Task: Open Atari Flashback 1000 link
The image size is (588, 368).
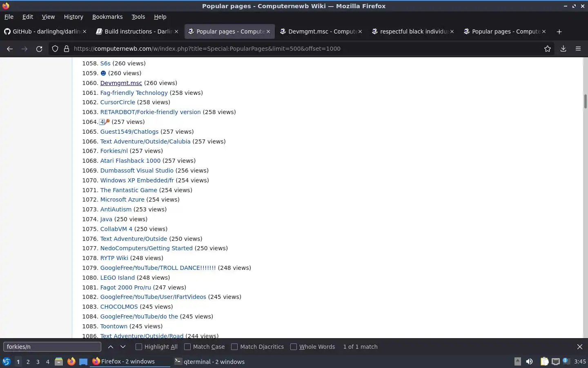Action: pos(130,161)
